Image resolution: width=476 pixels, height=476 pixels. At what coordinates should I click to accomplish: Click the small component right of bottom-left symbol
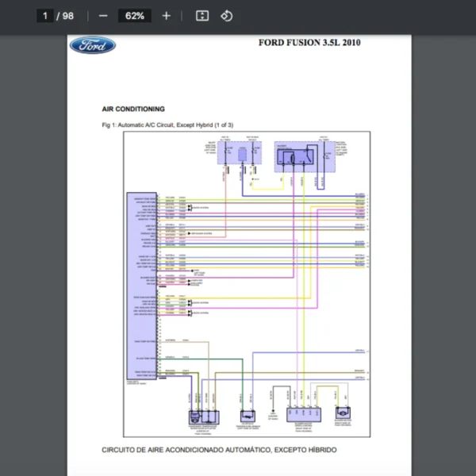249,416
